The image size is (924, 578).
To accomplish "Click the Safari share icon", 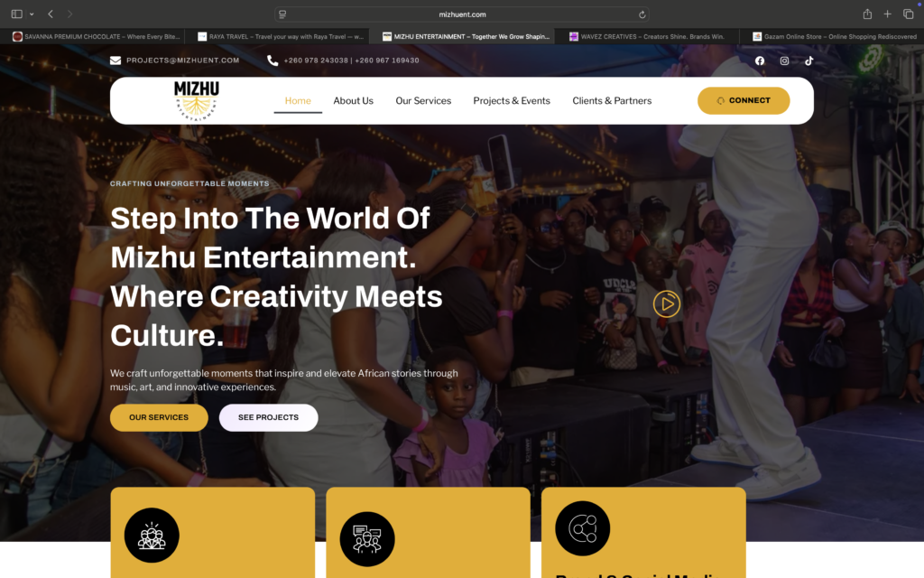I will click(x=867, y=14).
